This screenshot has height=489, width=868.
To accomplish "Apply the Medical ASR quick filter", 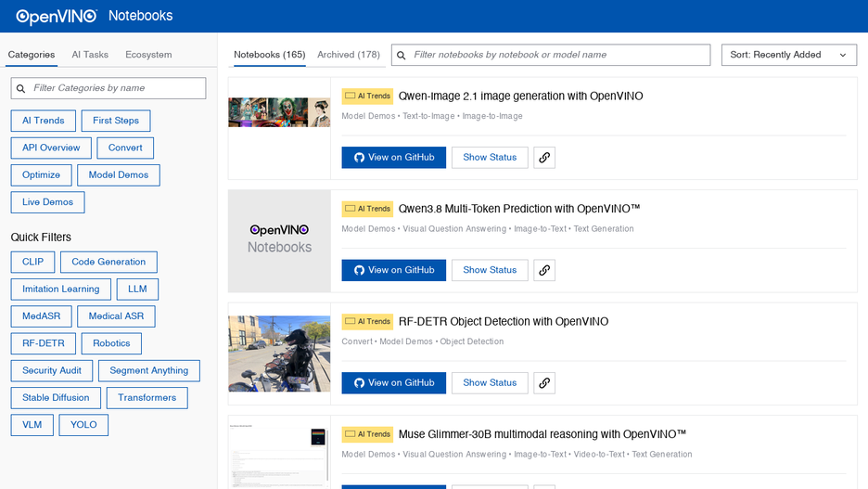I will 116,316.
